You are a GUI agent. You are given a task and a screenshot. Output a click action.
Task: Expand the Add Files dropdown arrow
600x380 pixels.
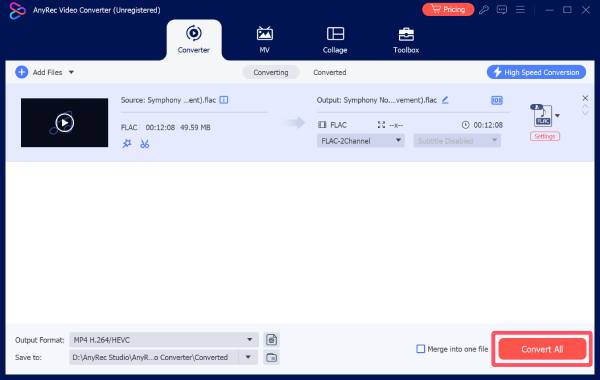[71, 72]
